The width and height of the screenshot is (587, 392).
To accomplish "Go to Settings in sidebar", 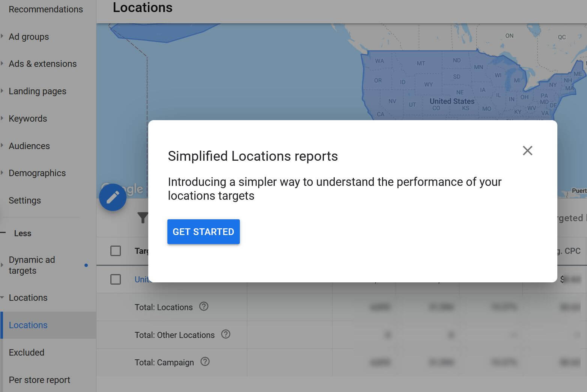I will coord(25,201).
